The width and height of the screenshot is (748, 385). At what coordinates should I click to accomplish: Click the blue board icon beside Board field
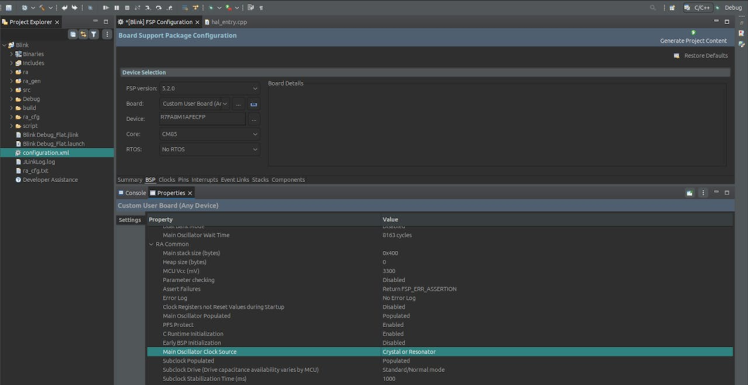(x=254, y=104)
